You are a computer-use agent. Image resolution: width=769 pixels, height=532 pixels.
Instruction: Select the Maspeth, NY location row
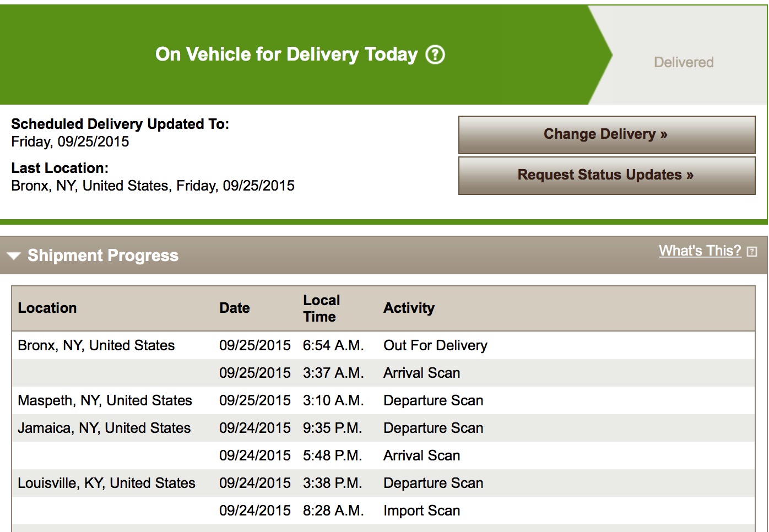coord(383,400)
